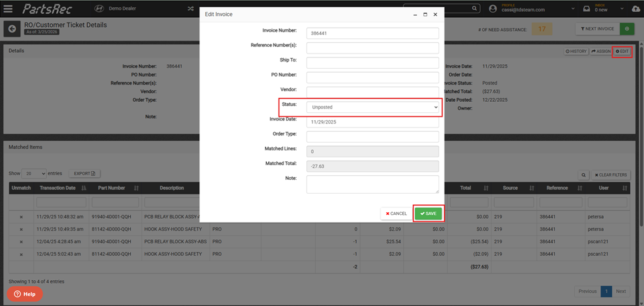Go back with the arrow button
Screen dimensions: 644x306
pos(12,28)
